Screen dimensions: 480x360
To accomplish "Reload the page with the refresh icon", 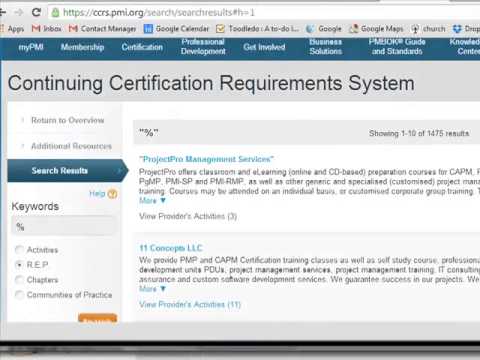I will tap(36, 12).
